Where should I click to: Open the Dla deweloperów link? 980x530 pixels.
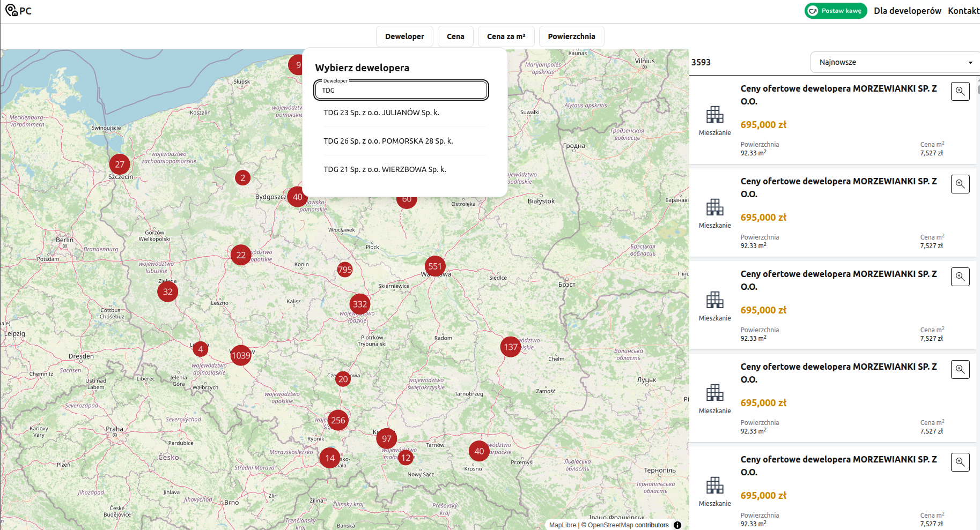tap(907, 11)
